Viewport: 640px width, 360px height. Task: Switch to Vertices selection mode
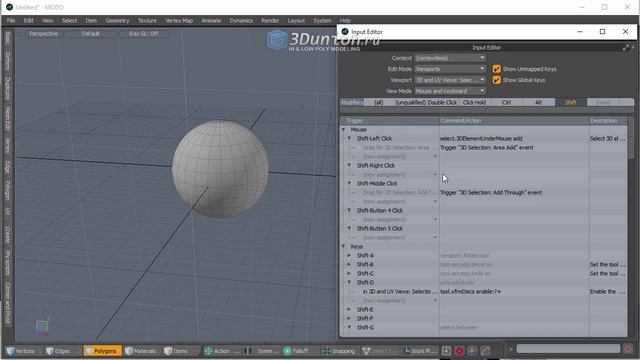pyautogui.click(x=20, y=351)
